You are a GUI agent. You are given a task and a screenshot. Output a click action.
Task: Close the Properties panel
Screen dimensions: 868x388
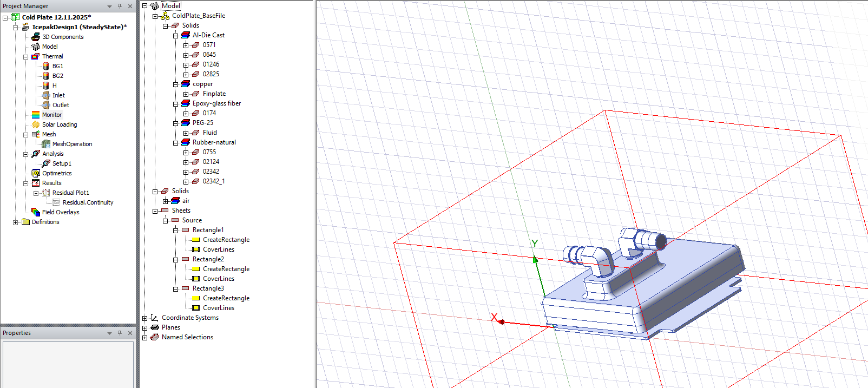point(130,333)
